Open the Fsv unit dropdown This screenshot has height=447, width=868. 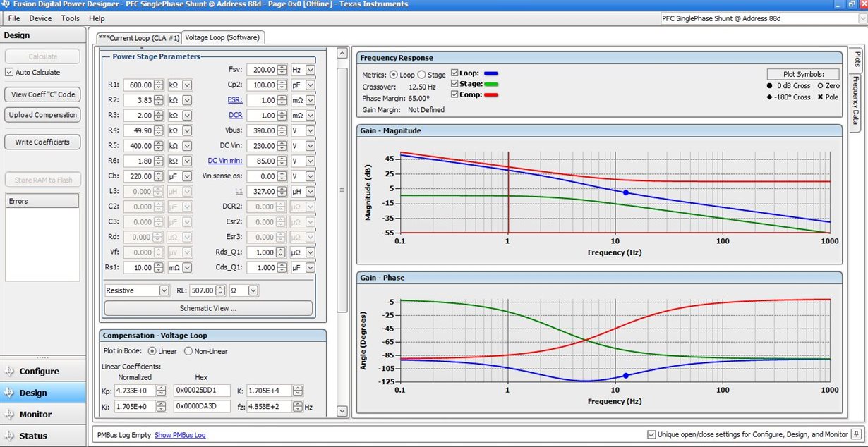tap(310, 70)
